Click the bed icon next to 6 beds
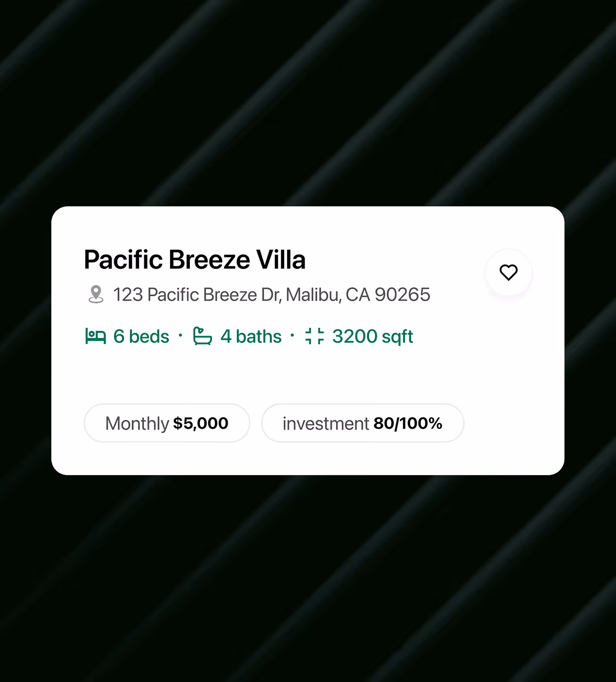616x682 pixels. pyautogui.click(x=96, y=336)
